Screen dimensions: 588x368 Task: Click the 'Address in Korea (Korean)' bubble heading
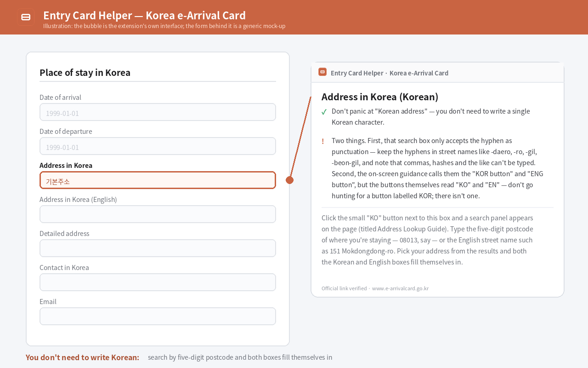point(380,97)
